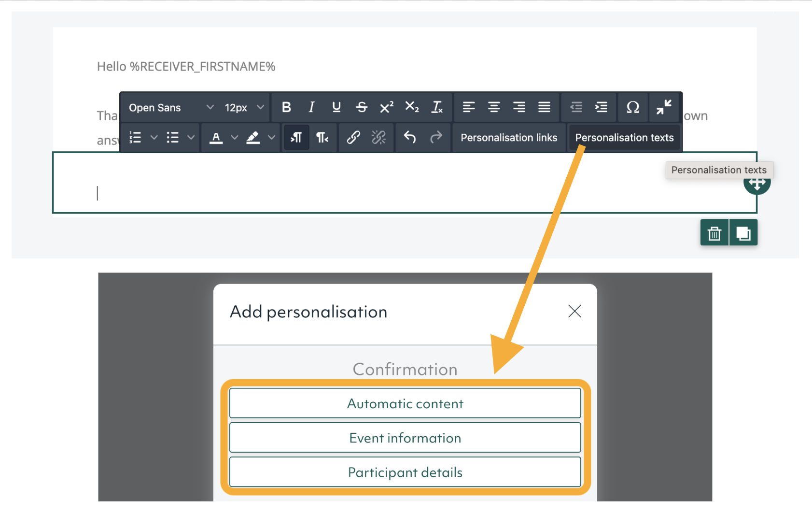Click the Personalisation links menu item
This screenshot has width=812, height=513.
pyautogui.click(x=509, y=137)
